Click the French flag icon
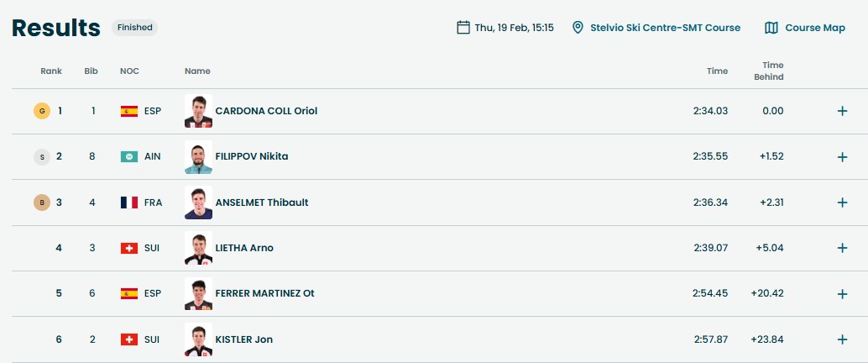The width and height of the screenshot is (868, 363). click(129, 203)
